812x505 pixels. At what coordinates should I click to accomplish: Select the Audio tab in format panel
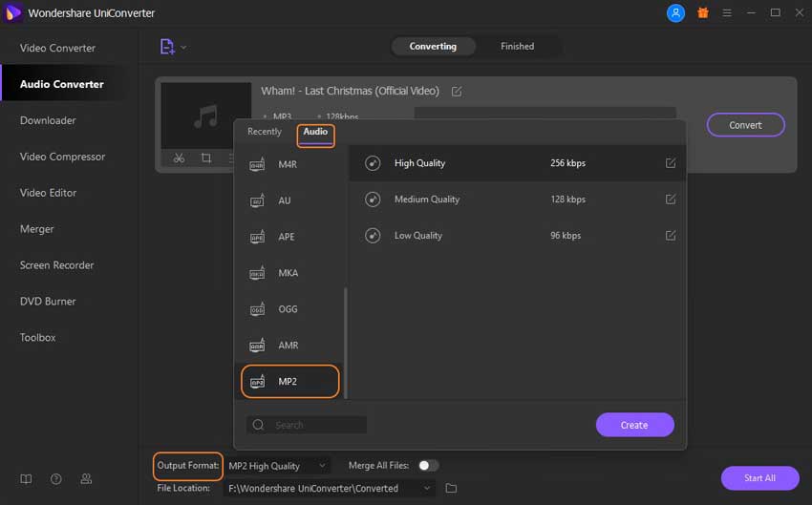(x=315, y=132)
